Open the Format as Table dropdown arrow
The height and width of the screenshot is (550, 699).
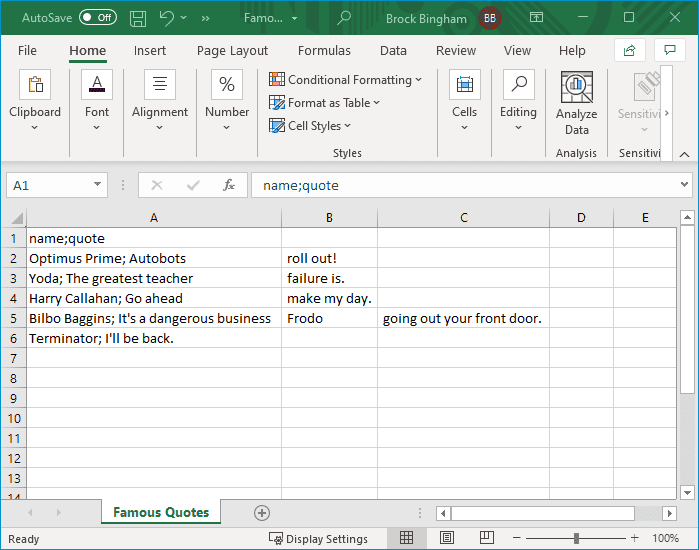377,103
